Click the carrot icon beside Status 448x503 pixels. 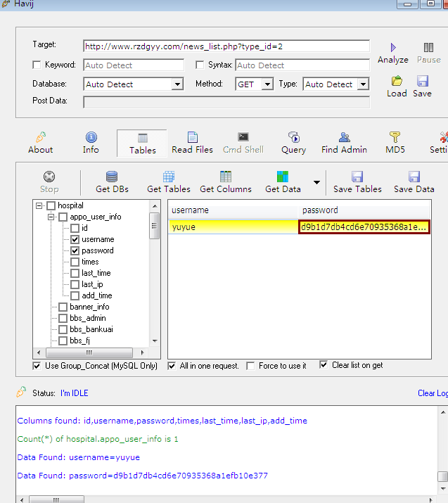[x=21, y=392]
